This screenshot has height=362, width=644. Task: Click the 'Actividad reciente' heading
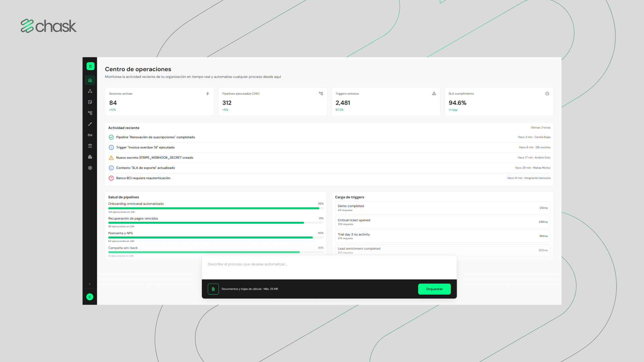click(x=124, y=128)
